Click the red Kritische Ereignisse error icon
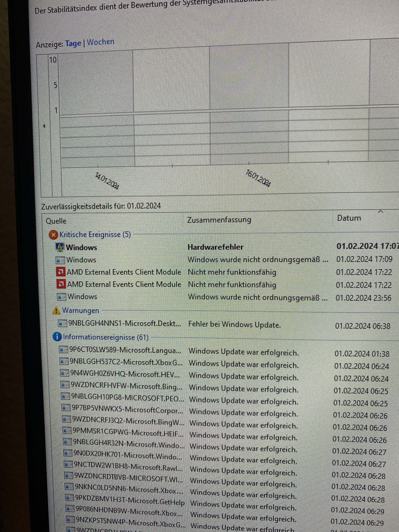This screenshot has height=532, width=399. tap(53, 235)
